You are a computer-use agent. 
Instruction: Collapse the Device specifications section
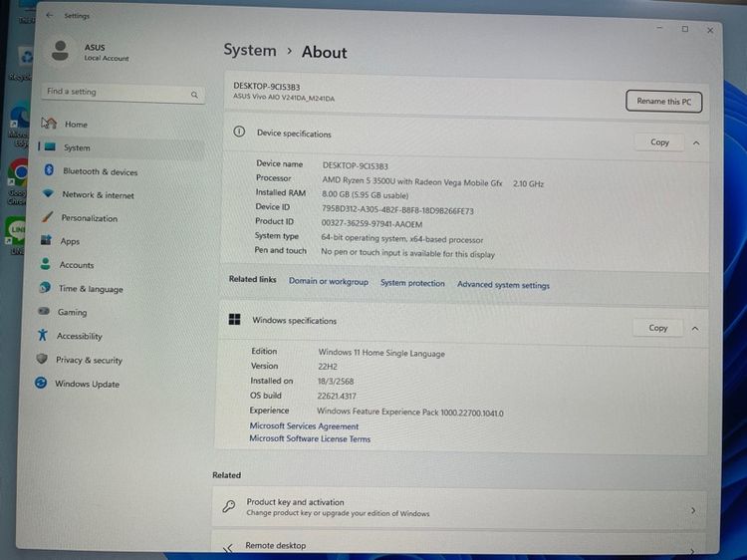click(696, 142)
